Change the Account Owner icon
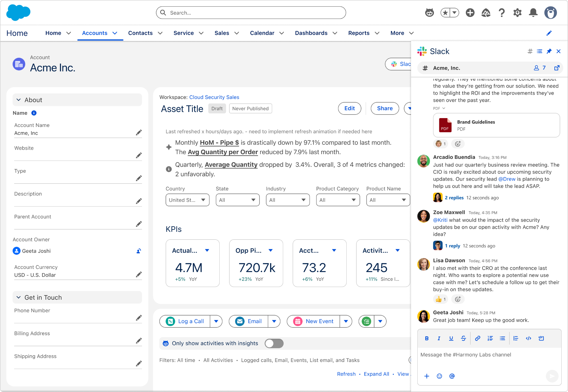568x392 pixels. click(x=139, y=251)
